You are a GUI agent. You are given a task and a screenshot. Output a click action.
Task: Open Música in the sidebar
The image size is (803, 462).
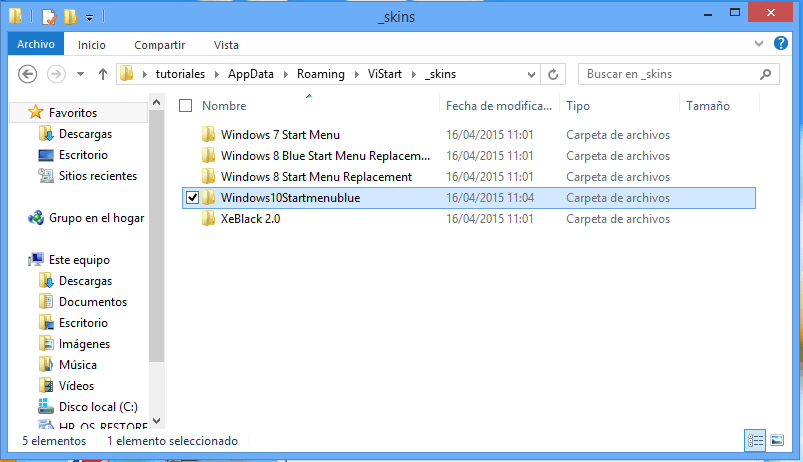pyautogui.click(x=77, y=365)
